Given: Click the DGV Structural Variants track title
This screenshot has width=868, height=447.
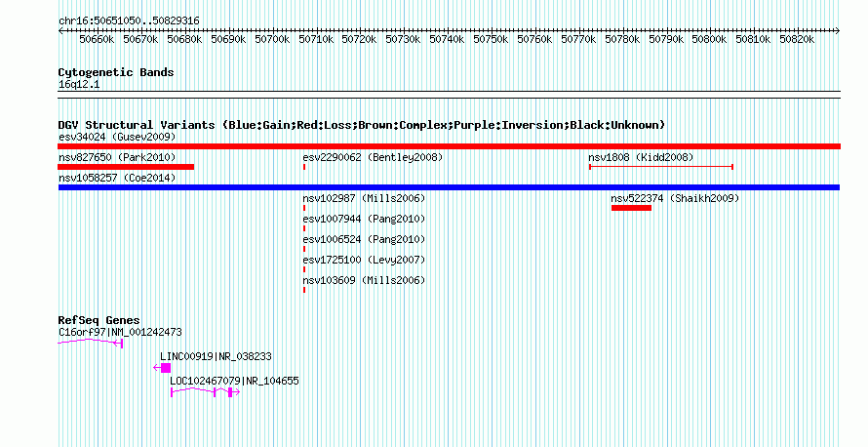Looking at the screenshot, I should pos(362,125).
